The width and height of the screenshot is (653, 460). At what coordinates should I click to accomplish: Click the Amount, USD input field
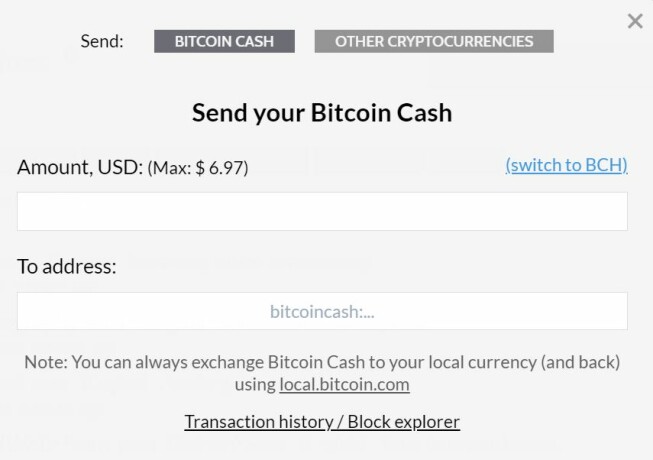click(x=322, y=212)
